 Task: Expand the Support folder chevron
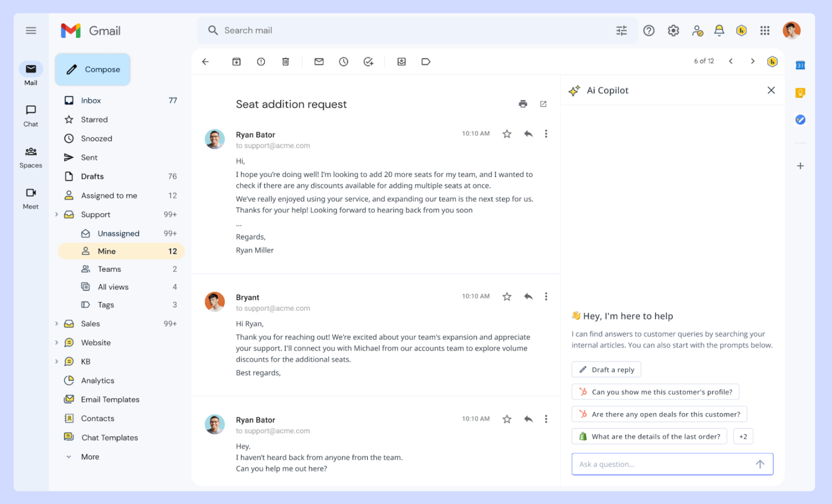click(x=57, y=215)
